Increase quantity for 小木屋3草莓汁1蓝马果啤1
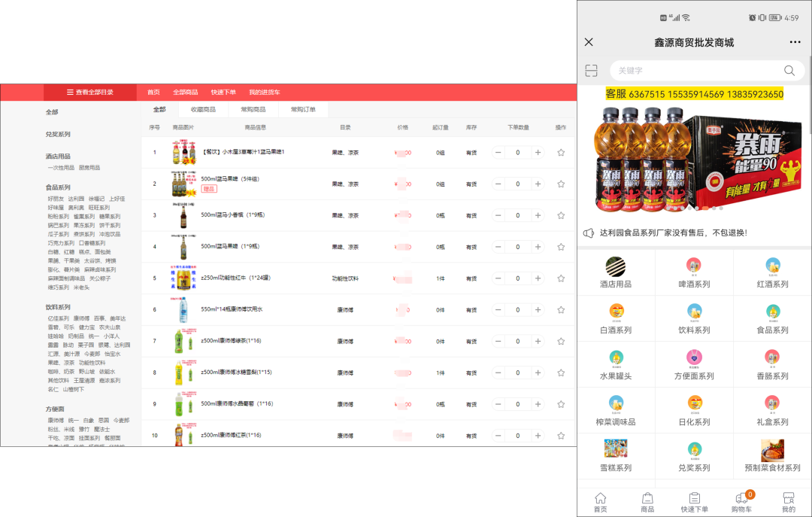812x517 pixels. [x=538, y=153]
